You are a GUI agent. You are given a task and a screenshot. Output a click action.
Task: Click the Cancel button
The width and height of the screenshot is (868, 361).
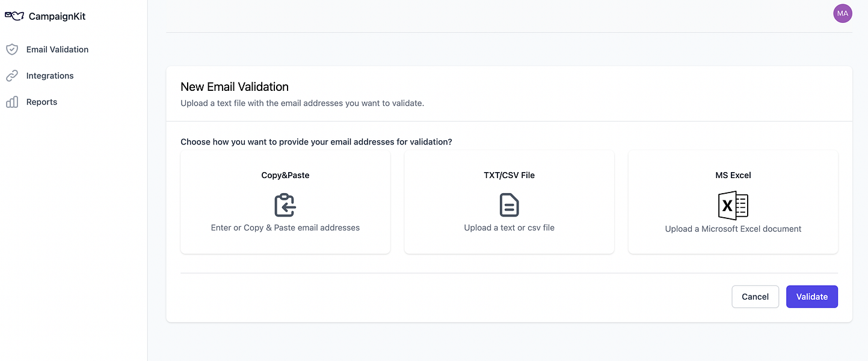(755, 297)
